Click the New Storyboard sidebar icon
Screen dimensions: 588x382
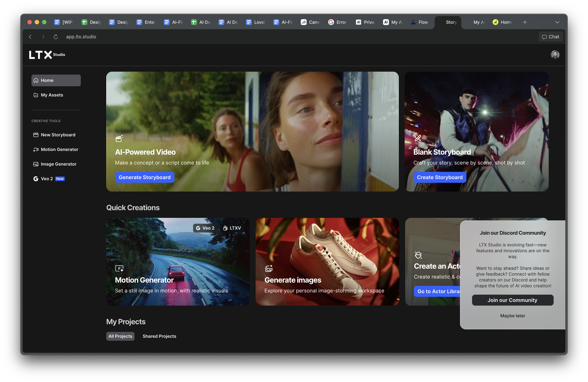pos(36,135)
